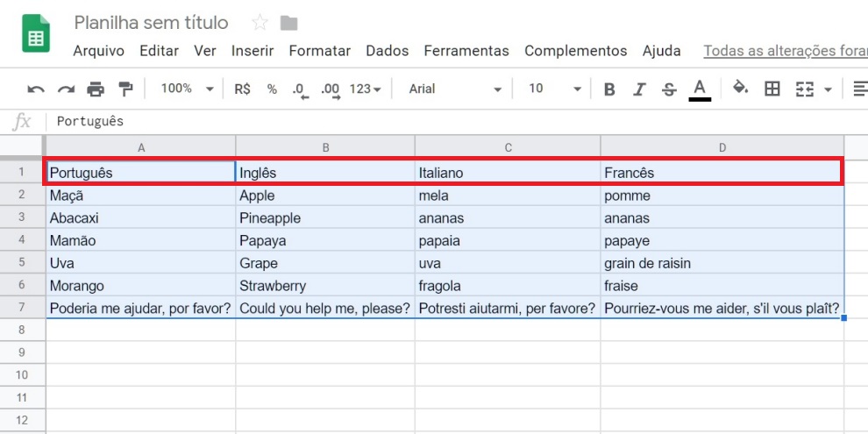Viewport: 868px width, 434px height.
Task: Open the Formatar menu
Action: click(319, 51)
